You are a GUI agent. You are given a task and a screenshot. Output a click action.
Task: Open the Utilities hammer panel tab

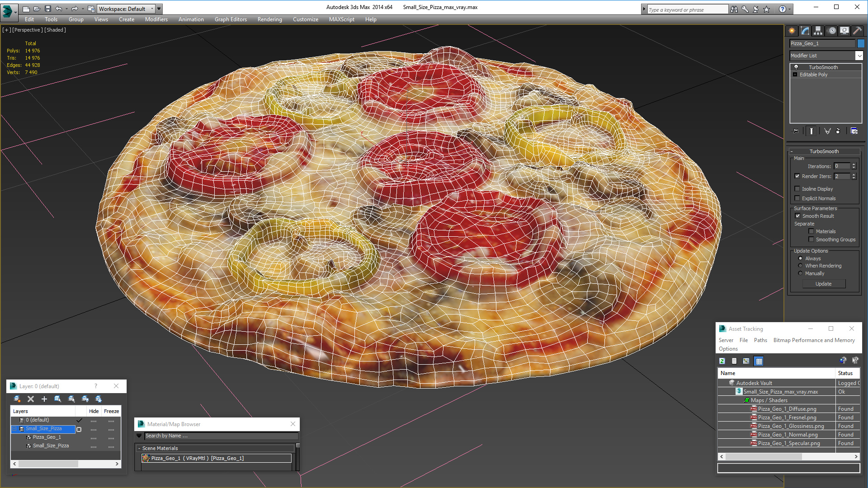(857, 31)
